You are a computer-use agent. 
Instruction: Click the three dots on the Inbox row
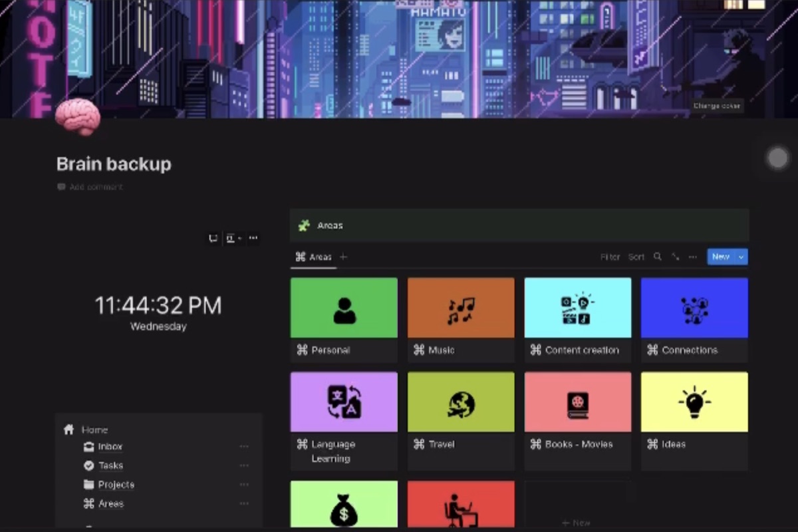point(244,447)
